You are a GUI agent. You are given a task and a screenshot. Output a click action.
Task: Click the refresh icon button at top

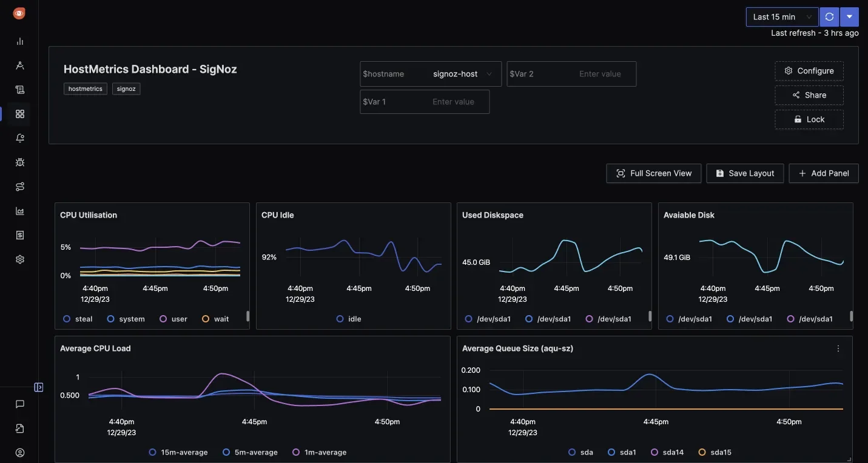(x=829, y=17)
